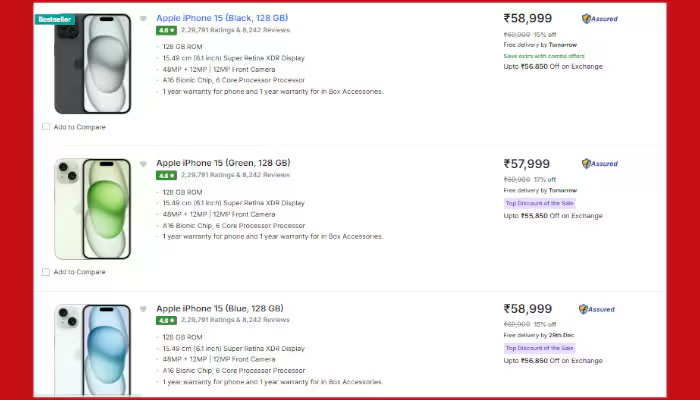Open the Green iPhone 15 product image
700x400 pixels.
pyautogui.click(x=92, y=209)
